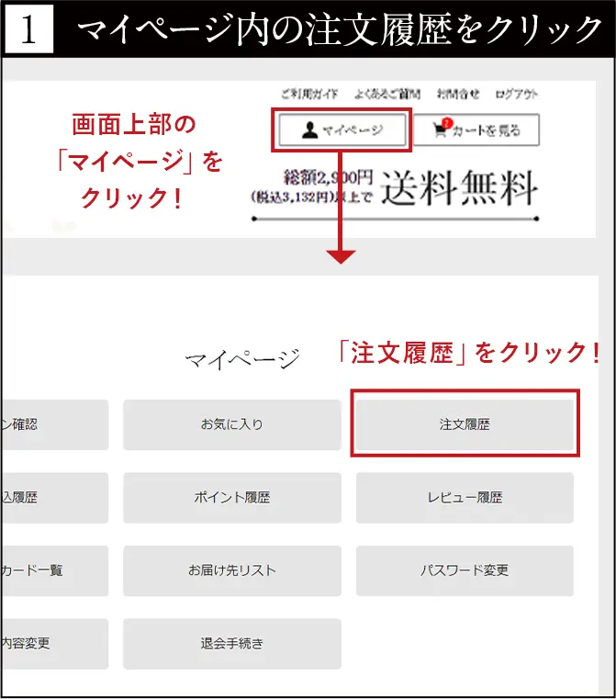Open お届け先リスト delivery address list
Image resolution: width=616 pixels, height=699 pixels.
coord(231,570)
